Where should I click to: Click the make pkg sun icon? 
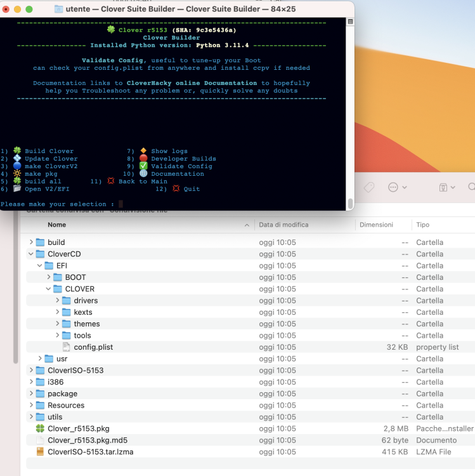click(17, 173)
